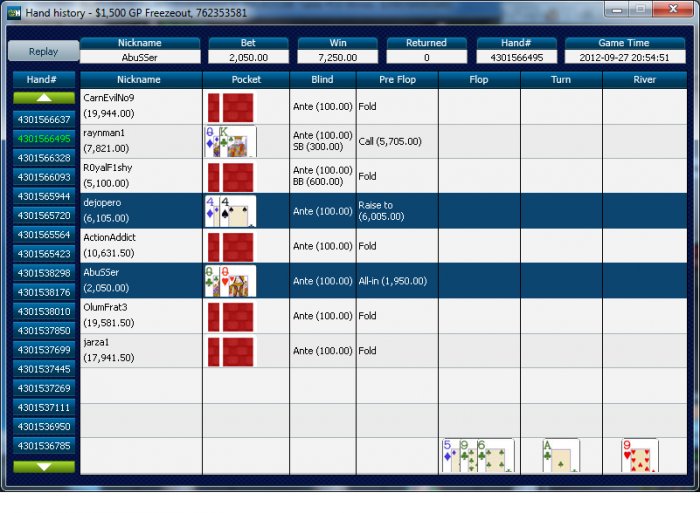
Task: Click dejopero's pocket fours cards
Action: pos(230,211)
